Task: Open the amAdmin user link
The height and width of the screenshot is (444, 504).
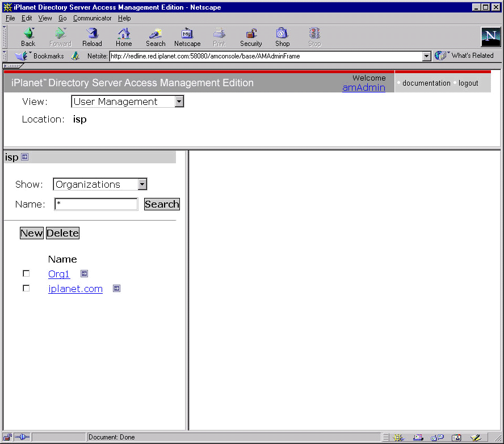Action: pyautogui.click(x=364, y=87)
